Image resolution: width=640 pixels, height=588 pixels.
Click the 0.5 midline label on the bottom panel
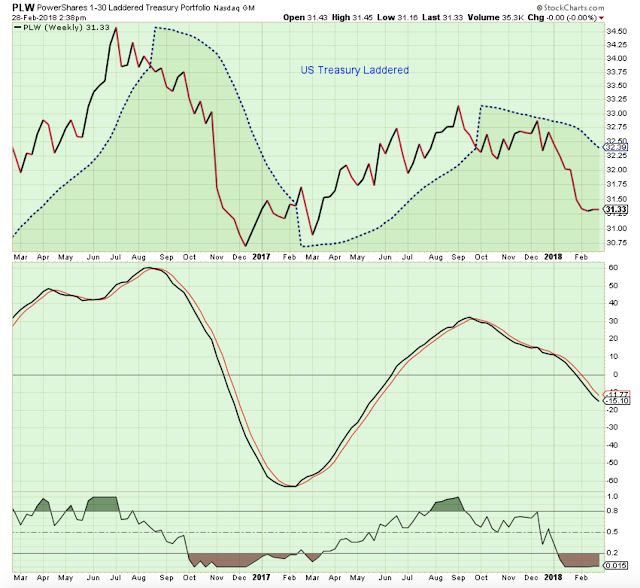613,532
